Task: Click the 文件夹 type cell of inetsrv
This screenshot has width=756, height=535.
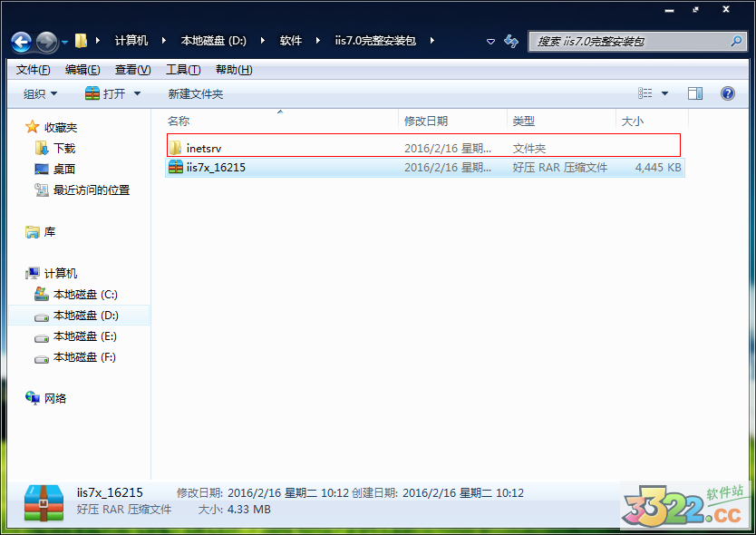Action: tap(528, 149)
